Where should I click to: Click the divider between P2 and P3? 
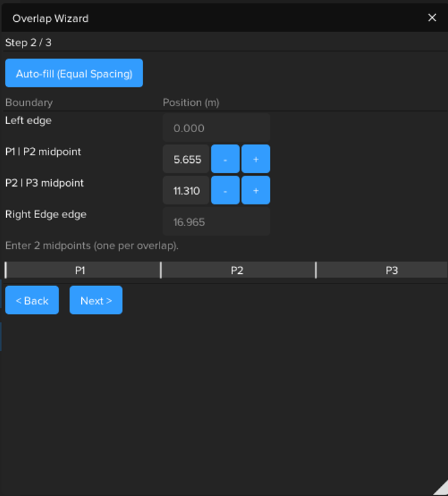tap(316, 270)
